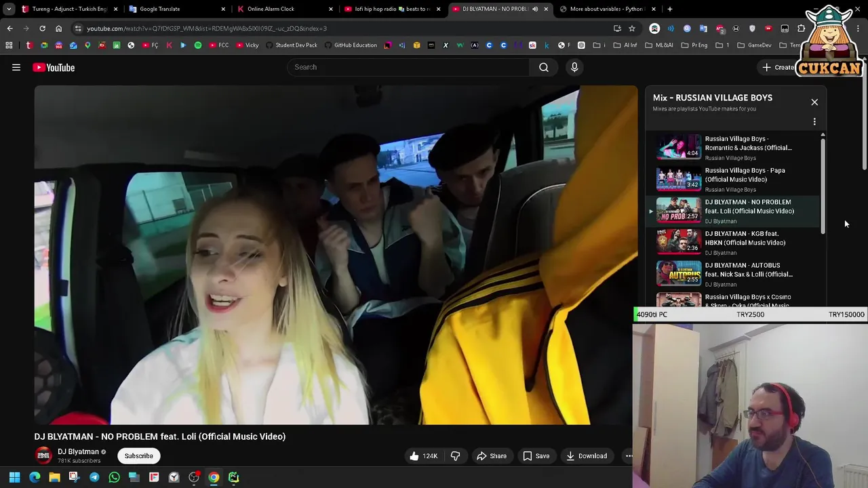Open PyCharm from the taskbar

[233, 477]
